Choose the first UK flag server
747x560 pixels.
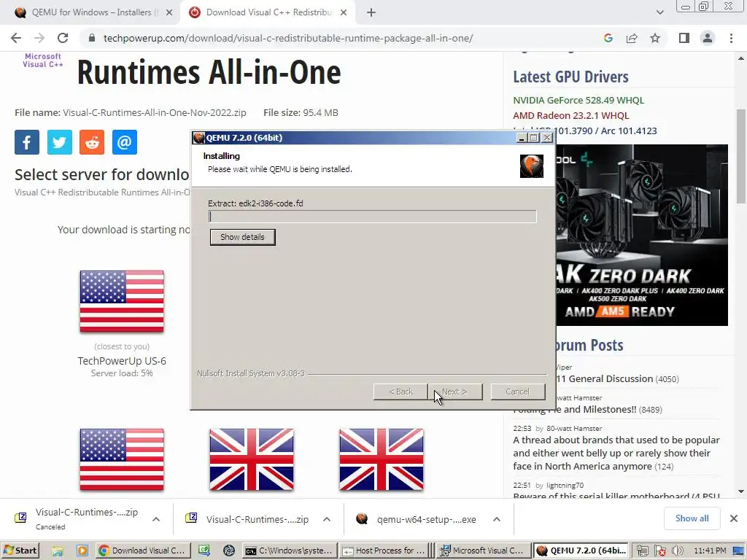pyautogui.click(x=252, y=459)
